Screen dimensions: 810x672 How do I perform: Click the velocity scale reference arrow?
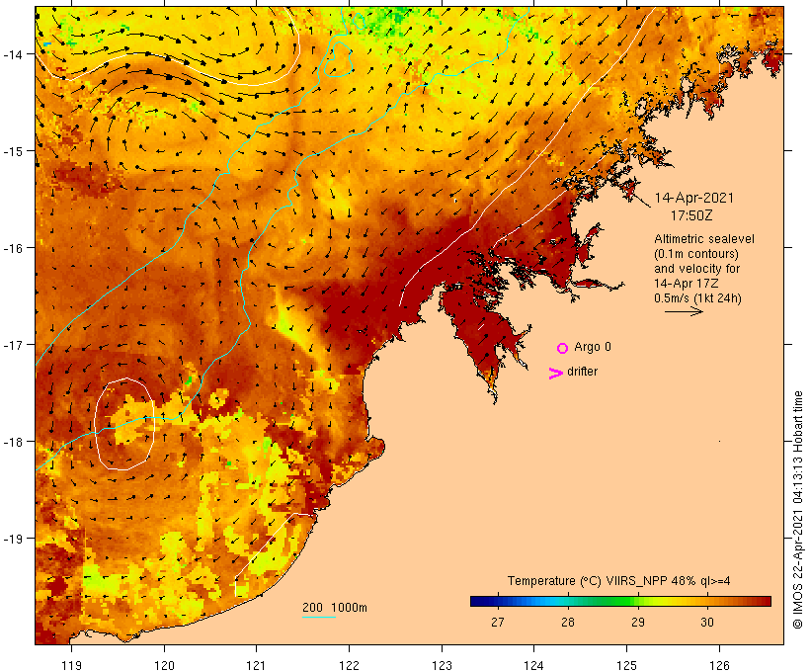pos(684,311)
